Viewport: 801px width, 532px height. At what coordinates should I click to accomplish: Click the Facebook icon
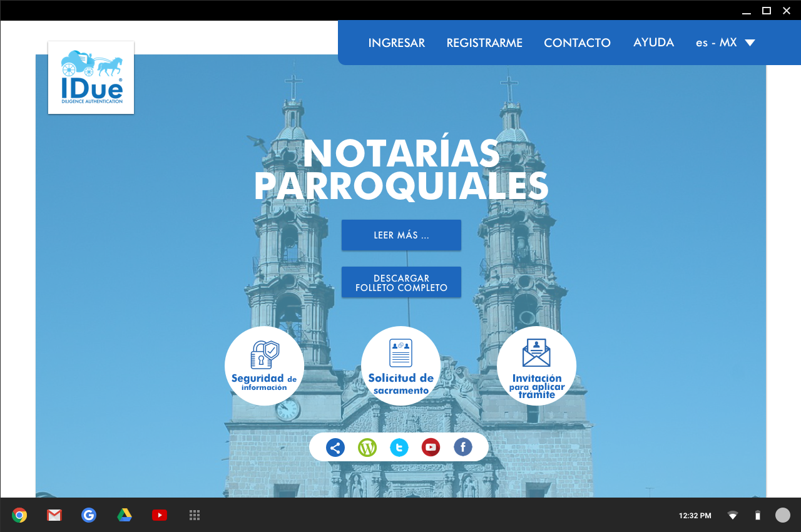tap(462, 447)
